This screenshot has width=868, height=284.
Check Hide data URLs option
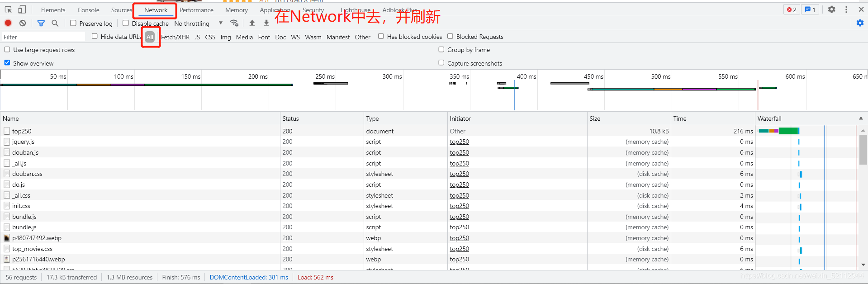[x=95, y=36]
